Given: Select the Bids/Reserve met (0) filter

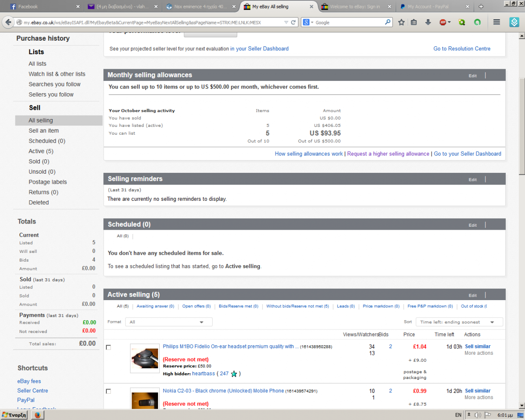Looking at the screenshot, I should (238, 306).
